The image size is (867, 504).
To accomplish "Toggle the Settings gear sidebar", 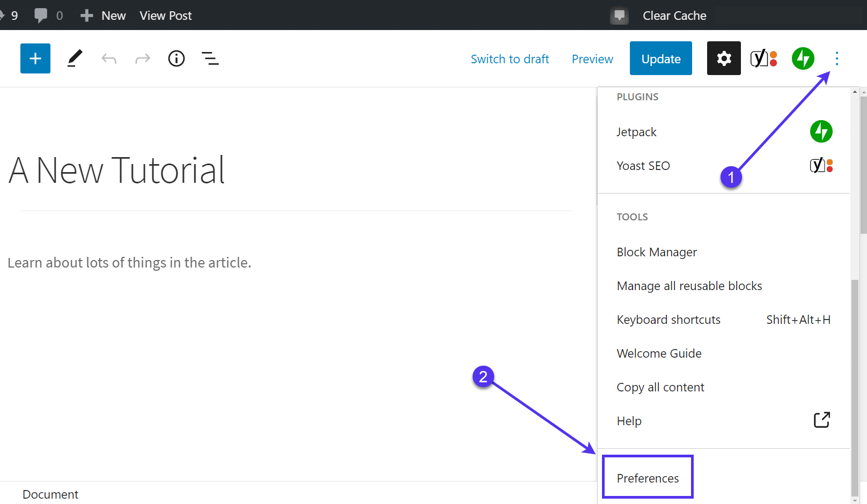I will 724,58.
